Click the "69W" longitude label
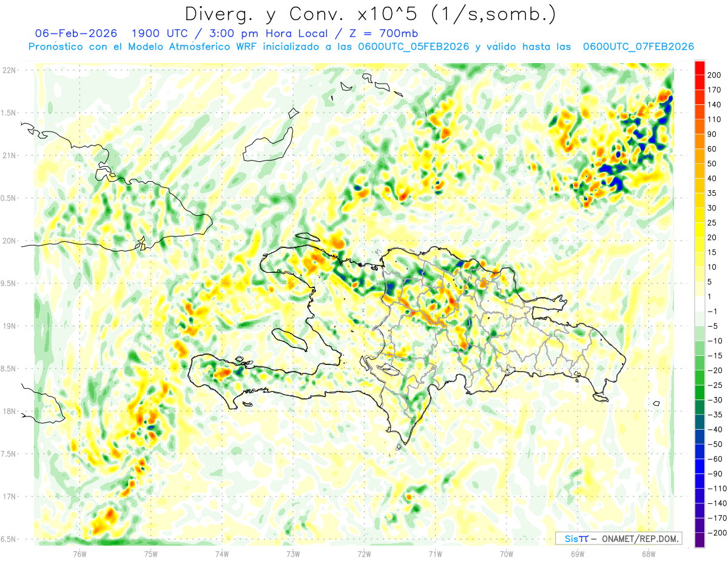Viewport: 728px width, 562px height. click(x=578, y=554)
